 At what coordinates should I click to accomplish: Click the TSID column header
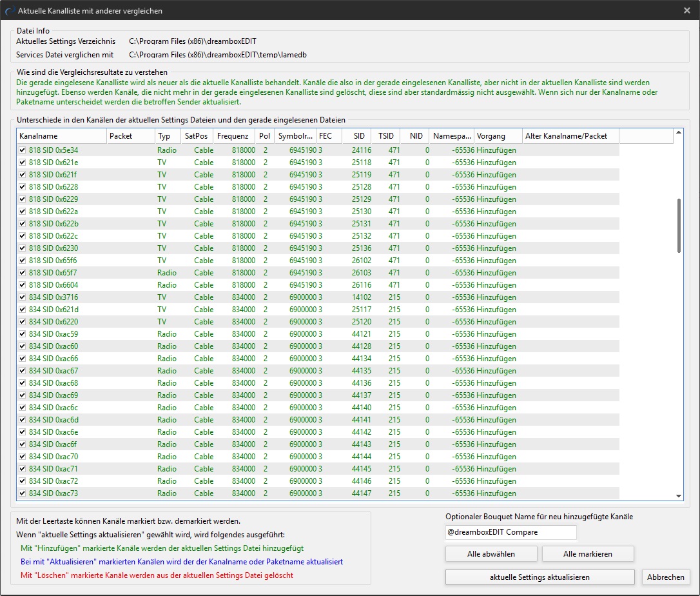pos(385,136)
